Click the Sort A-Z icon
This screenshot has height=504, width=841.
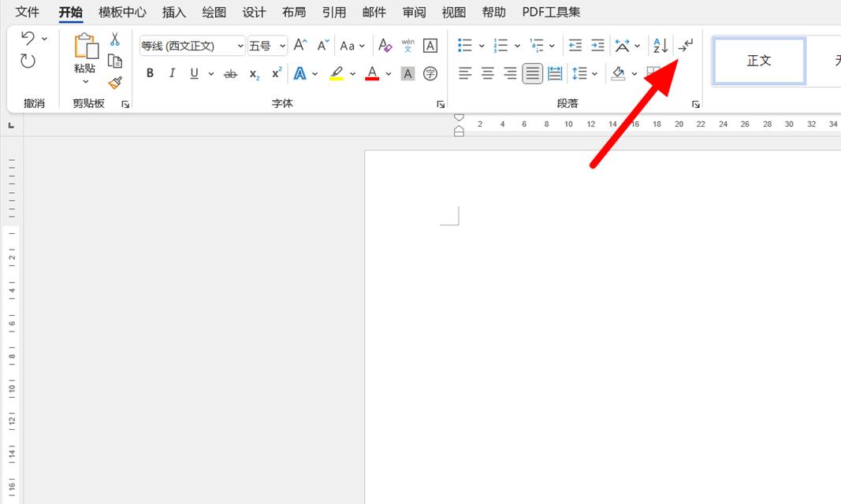click(661, 46)
